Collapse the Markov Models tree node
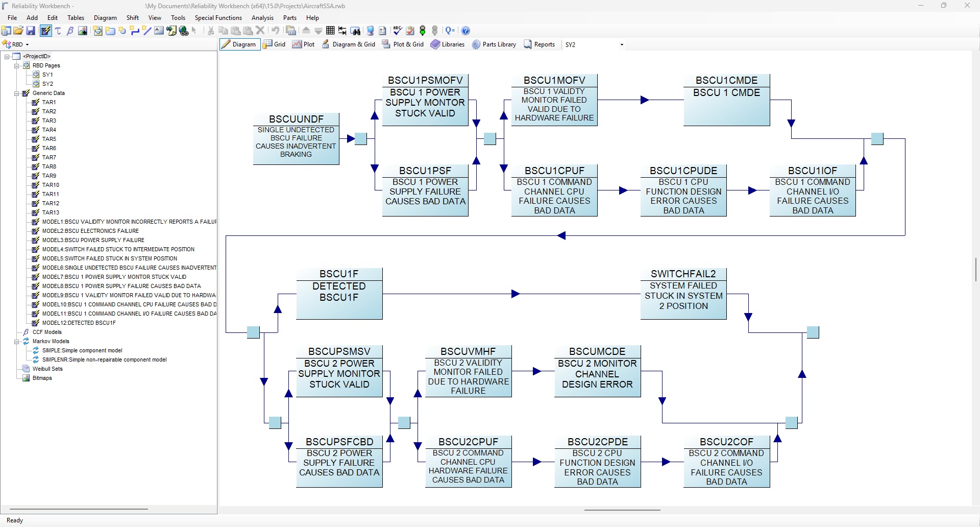The image size is (980, 527). (17, 342)
